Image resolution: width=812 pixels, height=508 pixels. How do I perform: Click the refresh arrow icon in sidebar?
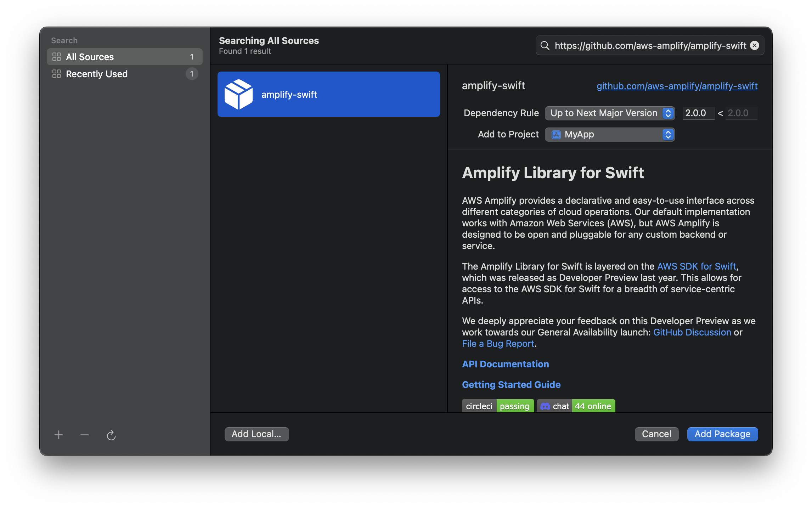coord(111,435)
